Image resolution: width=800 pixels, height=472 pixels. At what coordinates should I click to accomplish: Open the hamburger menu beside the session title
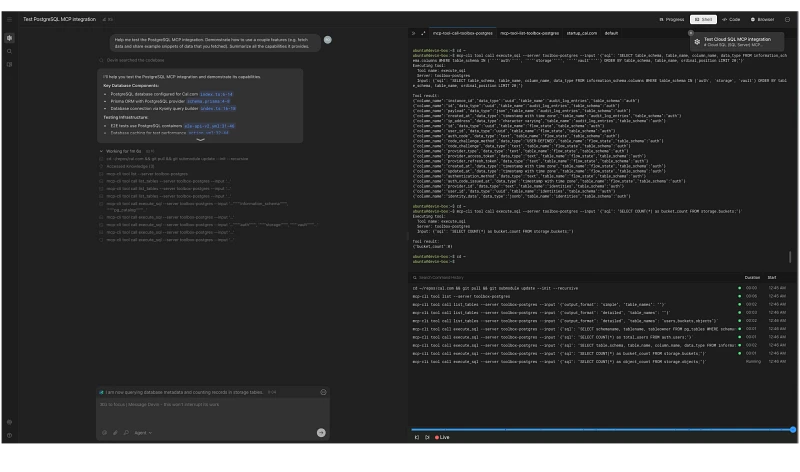click(9, 19)
